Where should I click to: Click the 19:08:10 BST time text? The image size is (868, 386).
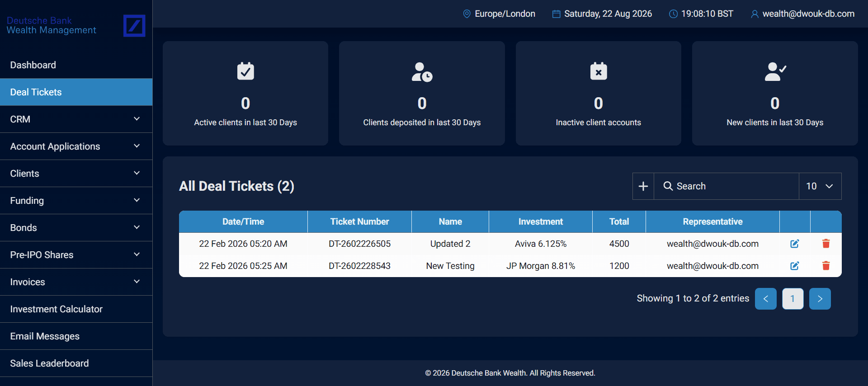(707, 14)
